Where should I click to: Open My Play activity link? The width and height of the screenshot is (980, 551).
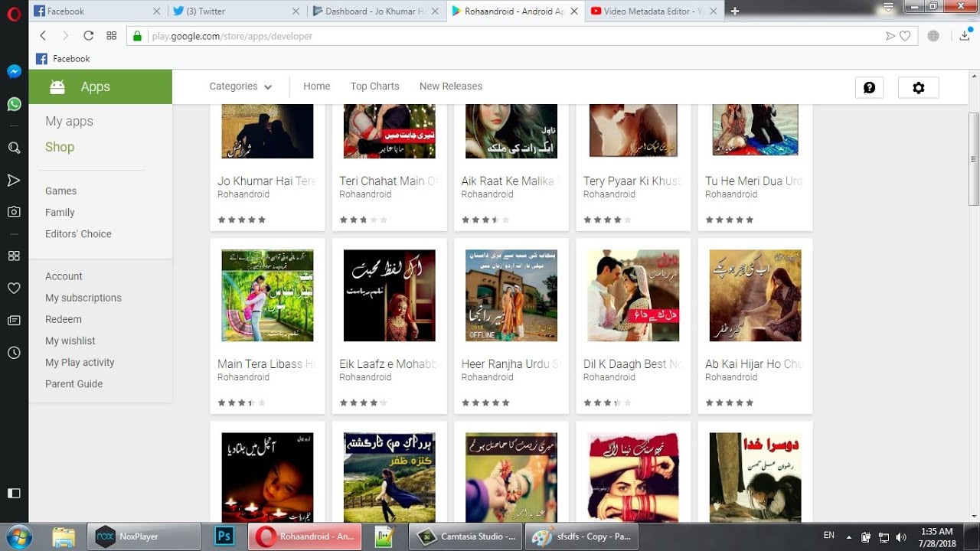[x=80, y=363]
